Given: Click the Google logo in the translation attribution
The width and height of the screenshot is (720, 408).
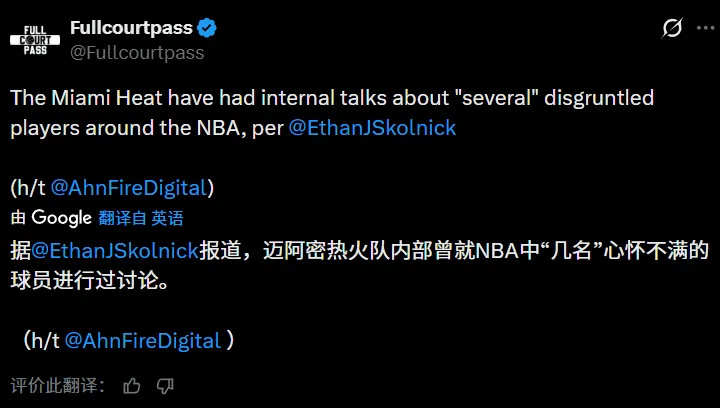Looking at the screenshot, I should pos(61,217).
